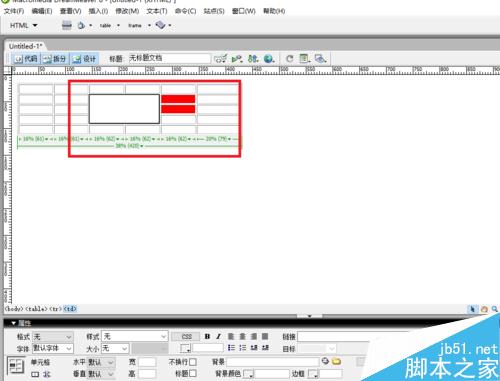Align text center

tap(242, 336)
